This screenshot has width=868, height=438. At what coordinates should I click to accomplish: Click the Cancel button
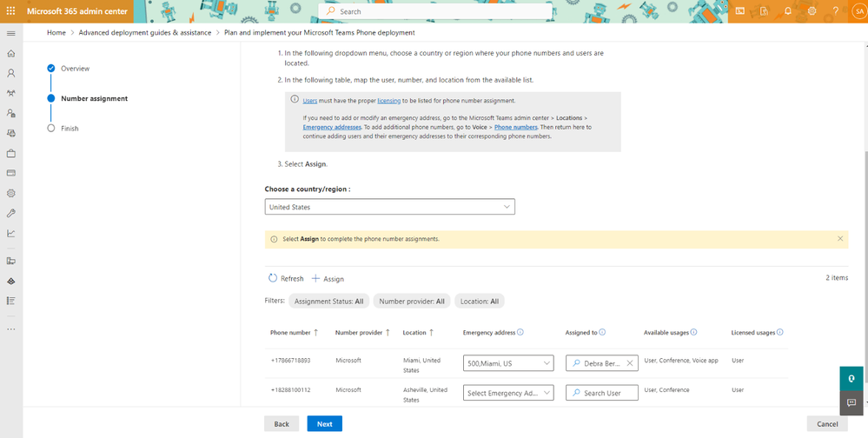coord(827,423)
